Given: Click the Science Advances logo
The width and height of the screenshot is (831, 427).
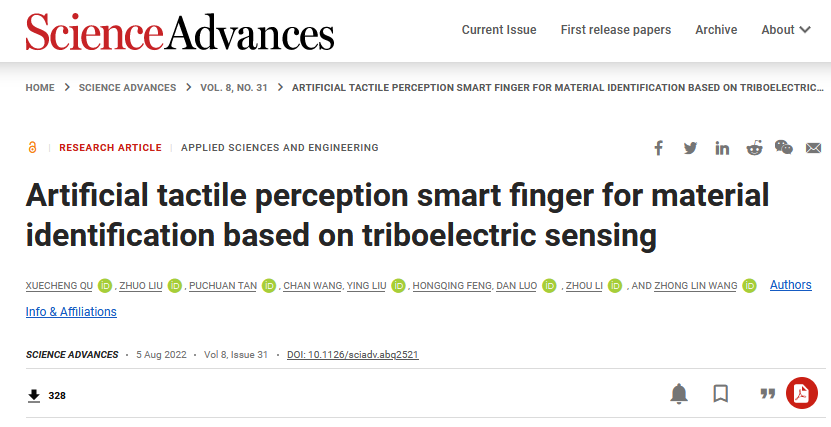Looking at the screenshot, I should click(180, 32).
